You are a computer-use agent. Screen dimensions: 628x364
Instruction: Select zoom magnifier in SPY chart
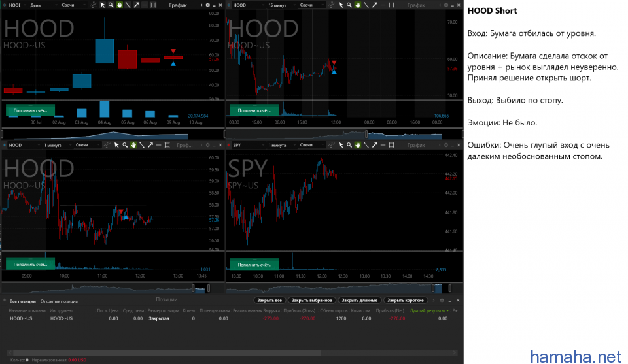[349, 145]
